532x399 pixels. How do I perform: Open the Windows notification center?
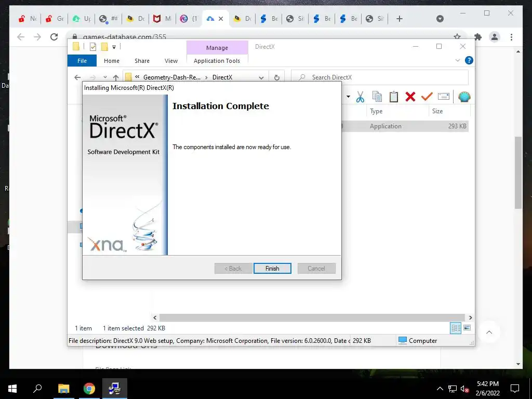pos(515,389)
